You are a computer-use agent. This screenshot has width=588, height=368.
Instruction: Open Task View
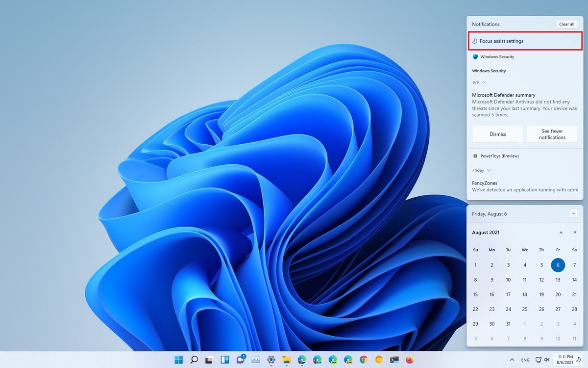pos(208,359)
